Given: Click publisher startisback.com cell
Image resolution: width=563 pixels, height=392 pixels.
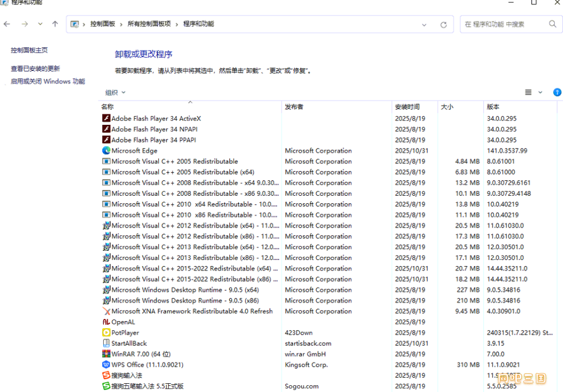Looking at the screenshot, I should 308,343.
